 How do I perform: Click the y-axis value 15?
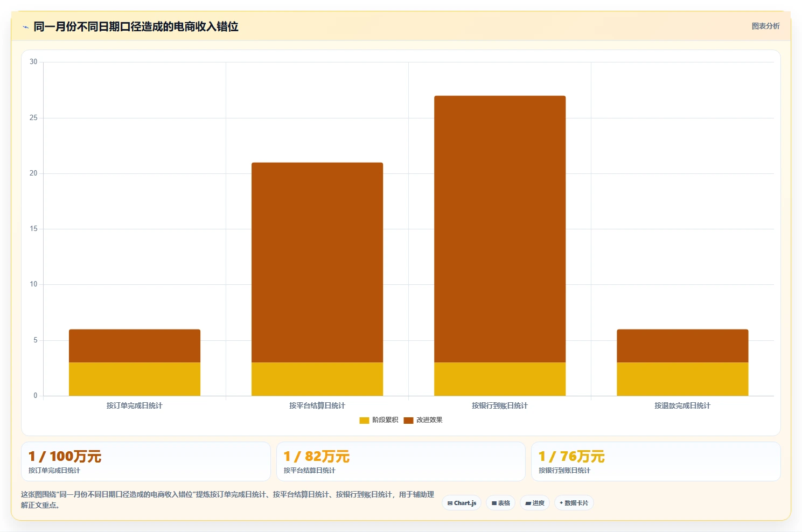pos(33,229)
